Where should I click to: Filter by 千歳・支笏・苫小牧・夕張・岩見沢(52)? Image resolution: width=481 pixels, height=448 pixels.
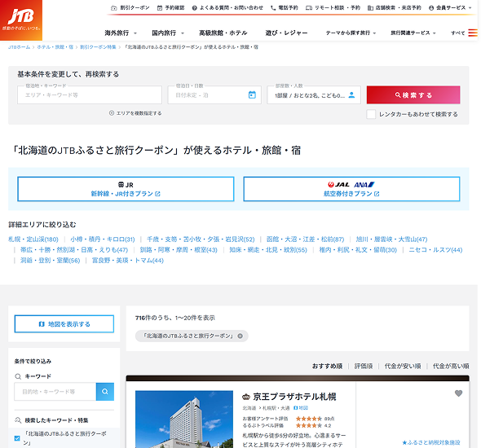(x=201, y=239)
